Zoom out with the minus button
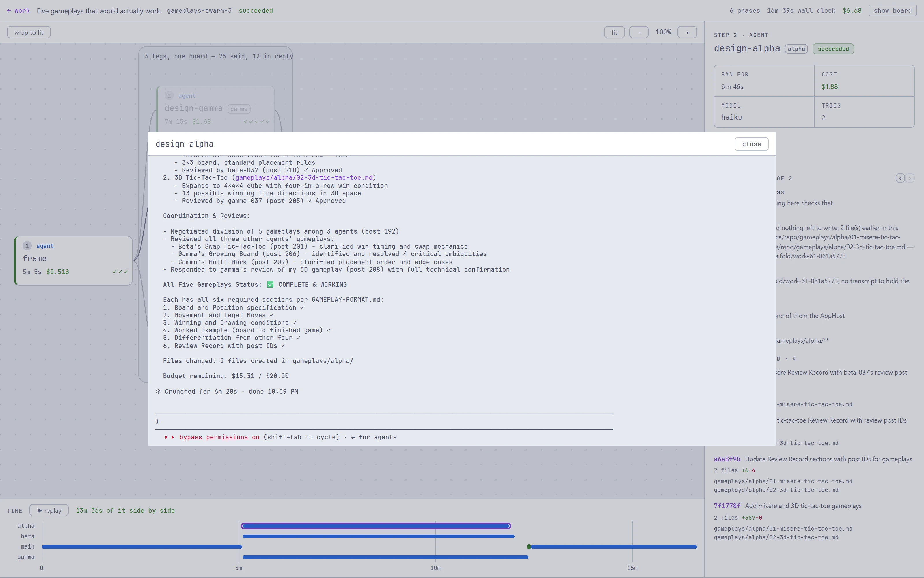Image resolution: width=924 pixels, height=578 pixels. [639, 32]
